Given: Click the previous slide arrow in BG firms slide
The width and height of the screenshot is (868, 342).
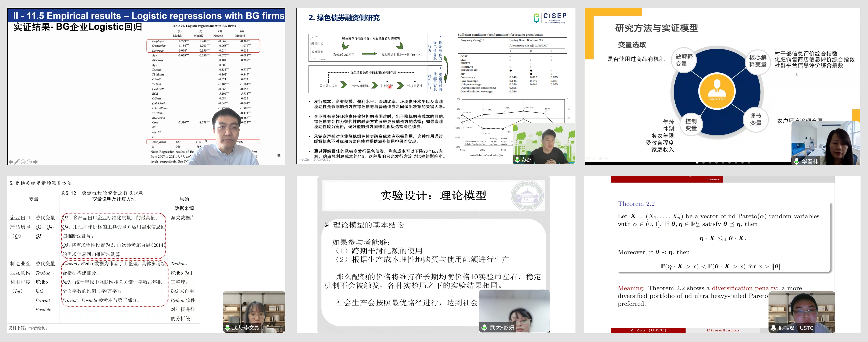Looking at the screenshot, I should coord(11,162).
